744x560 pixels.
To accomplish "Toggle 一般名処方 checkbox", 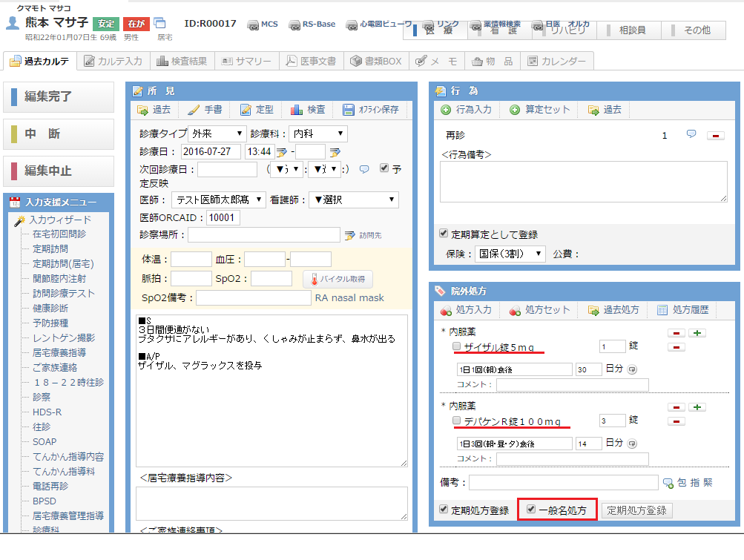I will click(531, 510).
